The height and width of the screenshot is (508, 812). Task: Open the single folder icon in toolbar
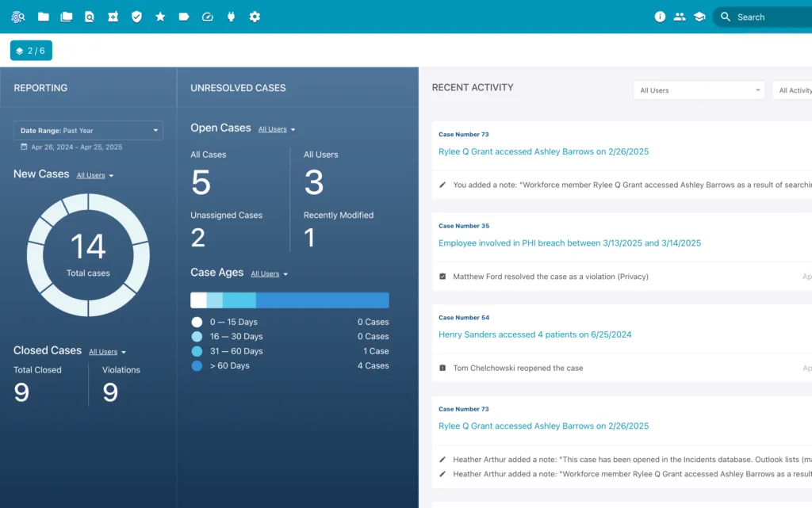click(43, 17)
